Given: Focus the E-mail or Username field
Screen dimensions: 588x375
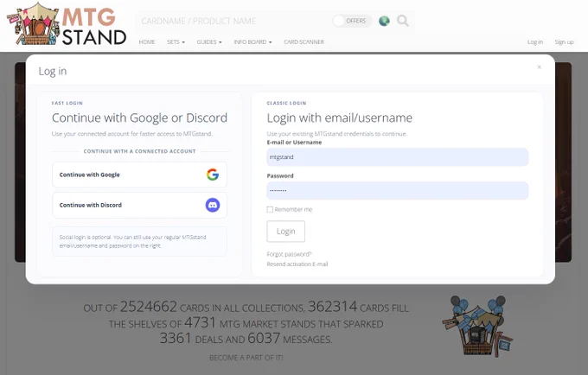Looking at the screenshot, I should tap(398, 157).
